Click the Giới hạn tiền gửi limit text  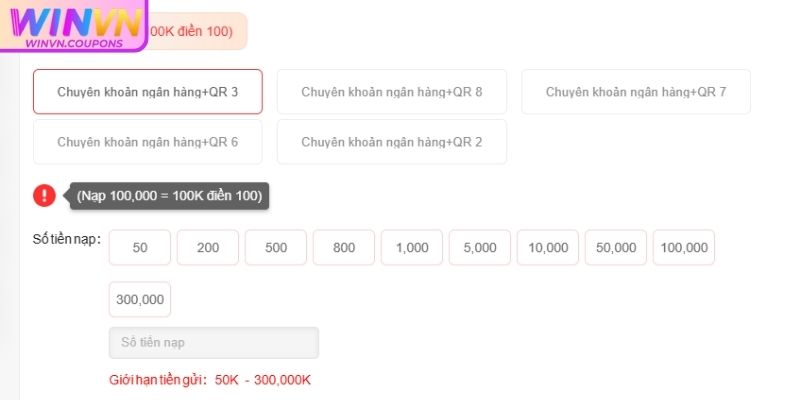(x=211, y=380)
